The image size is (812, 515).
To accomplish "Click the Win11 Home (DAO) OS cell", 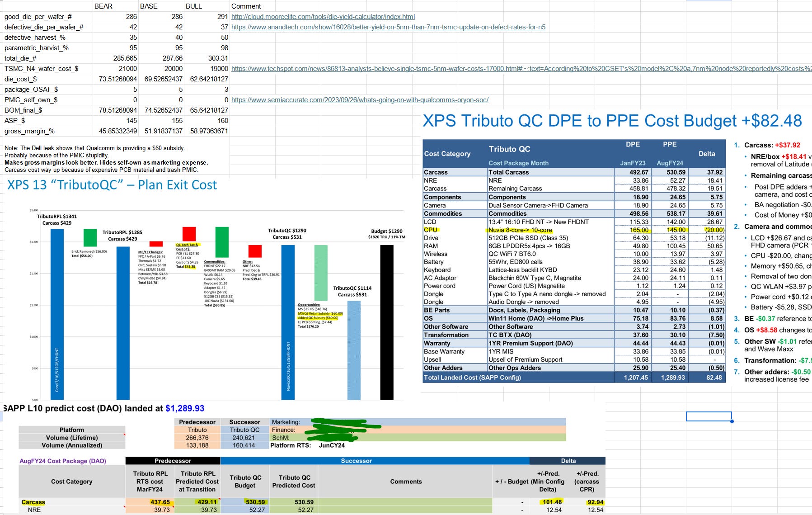I will click(x=536, y=318).
